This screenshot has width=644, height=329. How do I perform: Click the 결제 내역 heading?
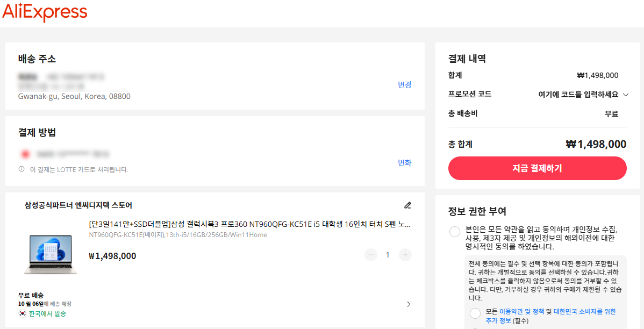(x=467, y=59)
